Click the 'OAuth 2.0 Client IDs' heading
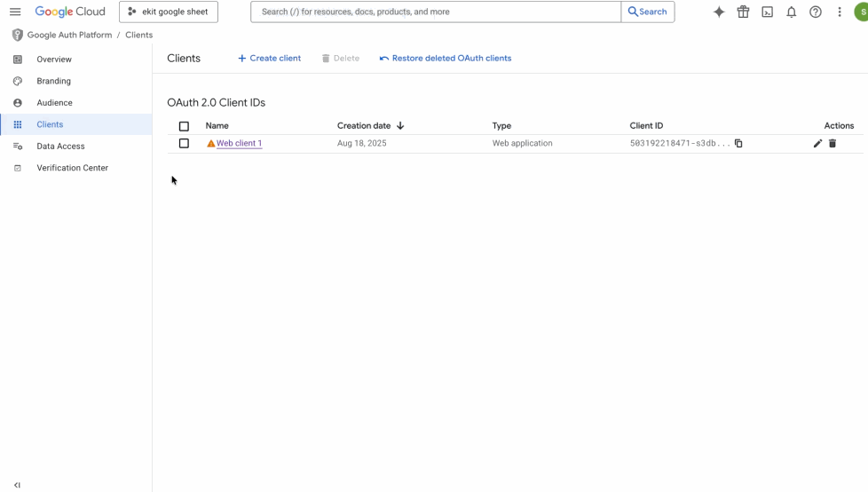The height and width of the screenshot is (492, 868). [x=216, y=102]
